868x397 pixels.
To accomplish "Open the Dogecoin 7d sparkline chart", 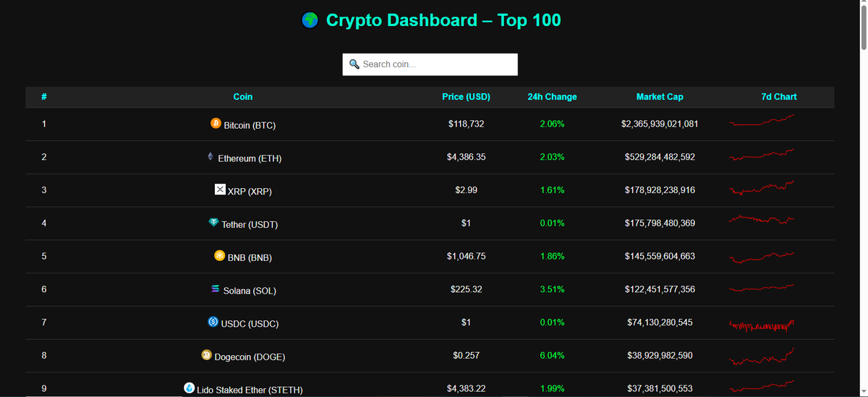I will pyautogui.click(x=762, y=357).
